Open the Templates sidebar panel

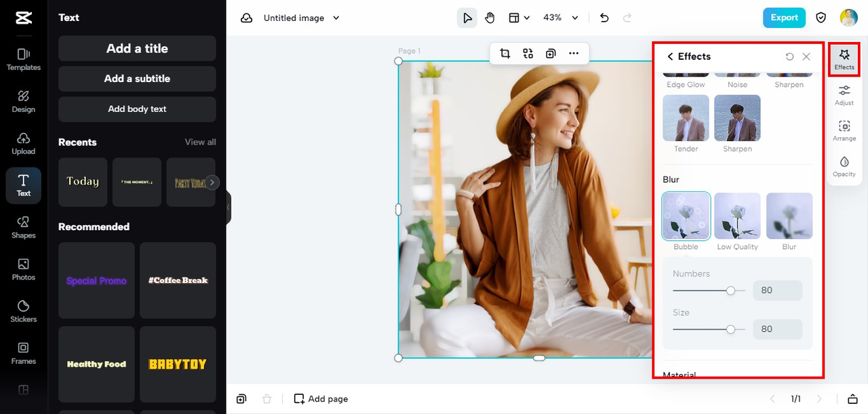(24, 59)
